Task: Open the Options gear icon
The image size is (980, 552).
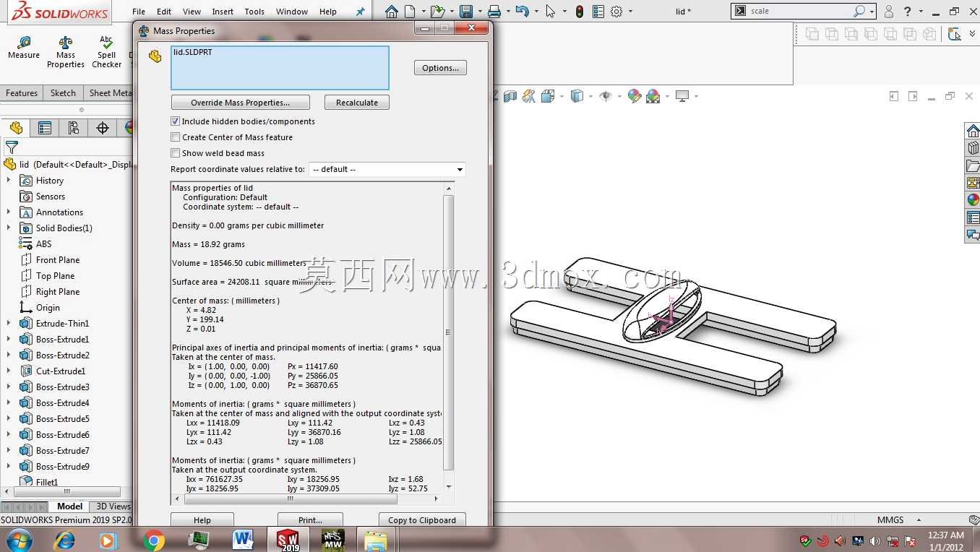Action: [x=616, y=12]
